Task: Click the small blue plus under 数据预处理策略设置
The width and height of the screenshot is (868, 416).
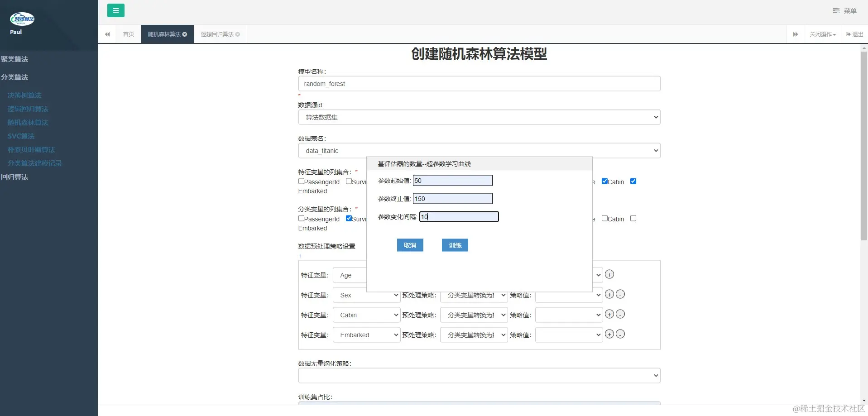Action: pyautogui.click(x=300, y=256)
